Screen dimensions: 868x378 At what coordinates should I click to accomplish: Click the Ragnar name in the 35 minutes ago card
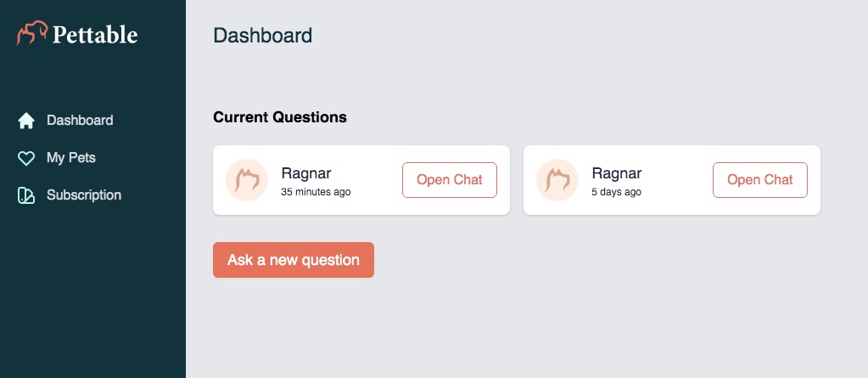click(306, 173)
